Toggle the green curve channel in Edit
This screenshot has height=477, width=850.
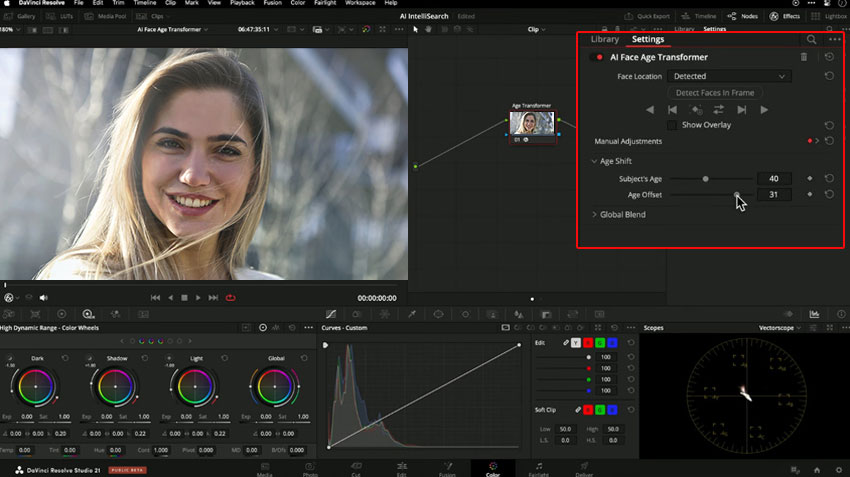point(600,343)
